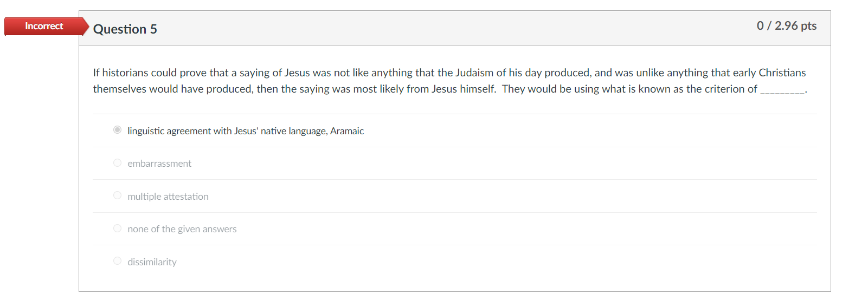Click the blank underline ending the question
The height and width of the screenshot is (307, 868).
click(x=782, y=90)
